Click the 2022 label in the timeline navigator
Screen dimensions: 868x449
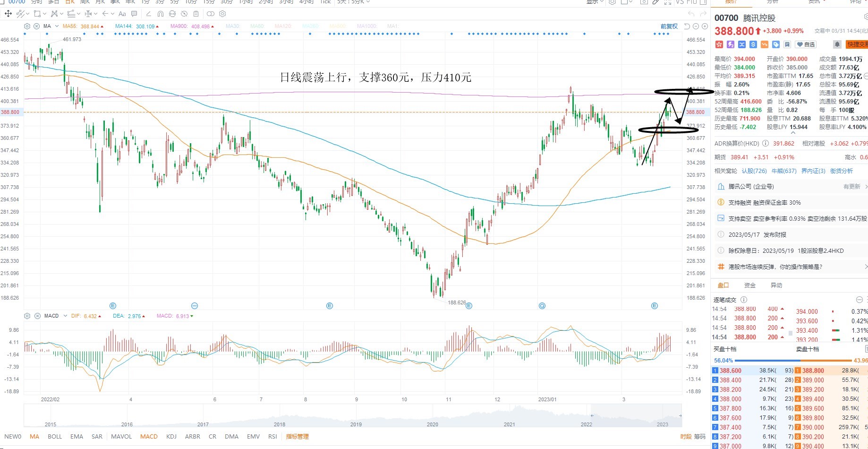pos(586,424)
